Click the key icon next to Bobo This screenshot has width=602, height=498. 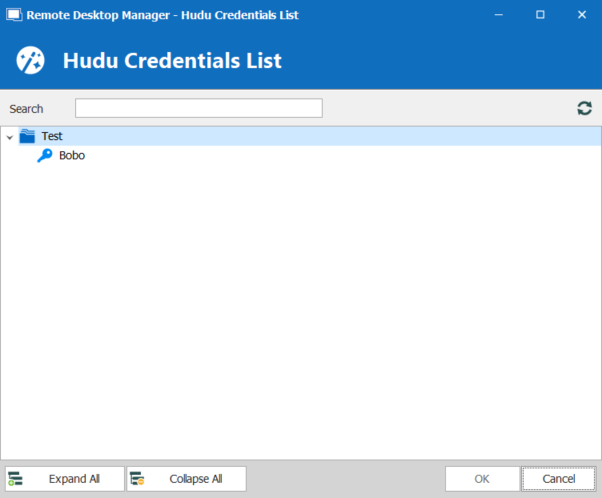tap(45, 156)
